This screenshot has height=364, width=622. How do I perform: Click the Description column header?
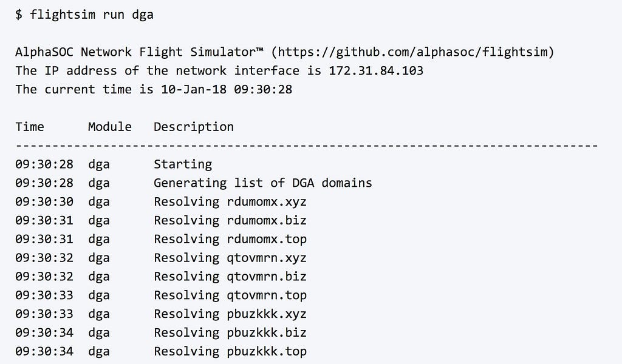(x=194, y=127)
